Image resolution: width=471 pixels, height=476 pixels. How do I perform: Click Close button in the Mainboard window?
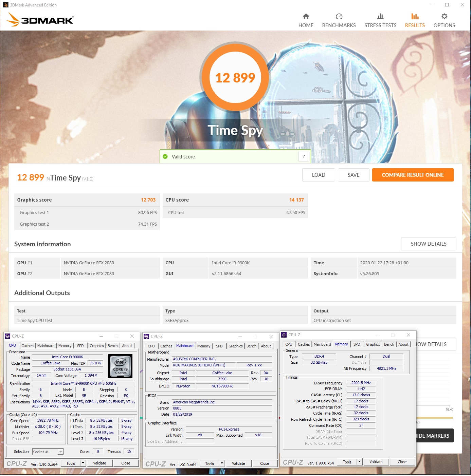pyautogui.click(x=265, y=463)
